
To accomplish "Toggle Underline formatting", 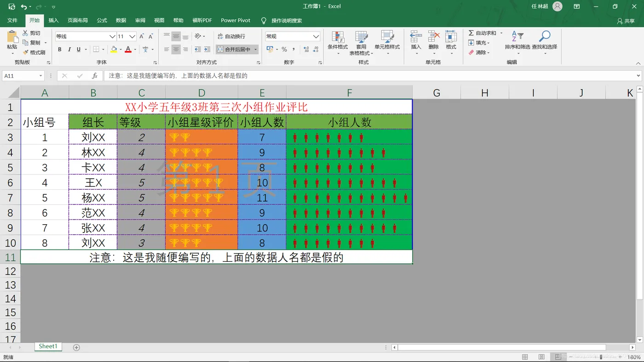I will [79, 49].
